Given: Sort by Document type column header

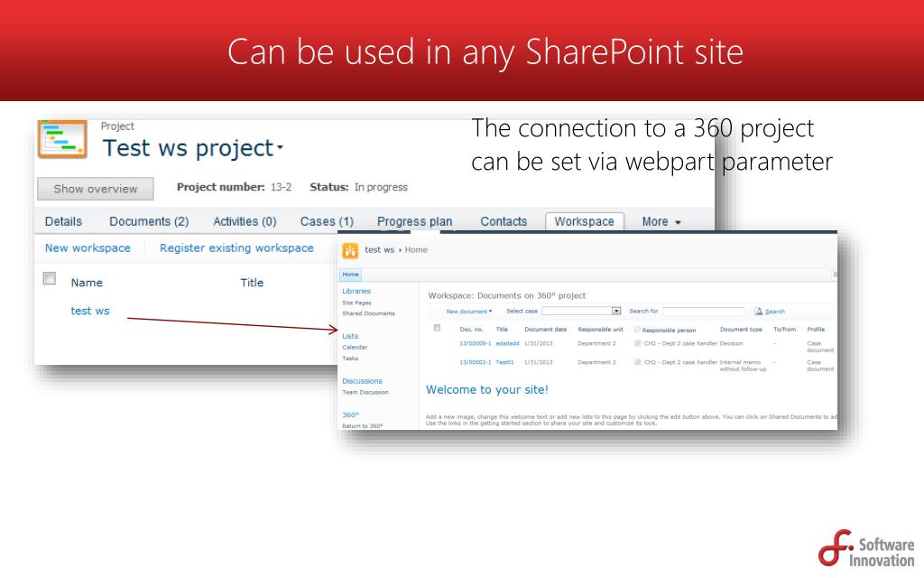Looking at the screenshot, I should (741, 329).
